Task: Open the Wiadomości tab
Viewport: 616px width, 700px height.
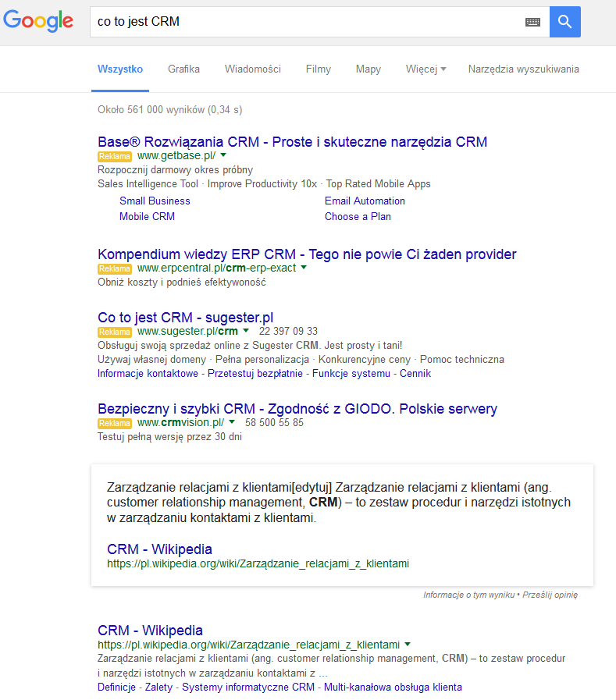Action: point(253,69)
